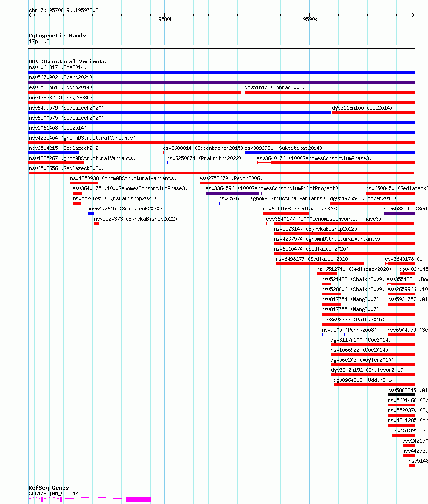Open nsv521483 (Shaikh2009) variant
Screen dimensions: 428x504
(352, 279)
